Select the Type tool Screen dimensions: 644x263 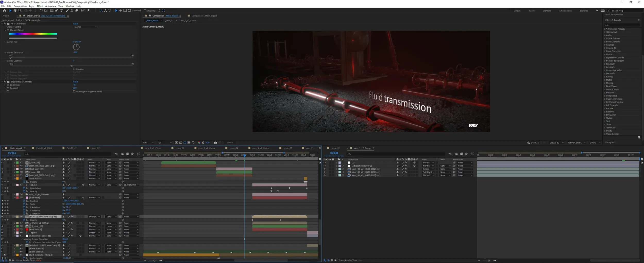click(x=61, y=11)
